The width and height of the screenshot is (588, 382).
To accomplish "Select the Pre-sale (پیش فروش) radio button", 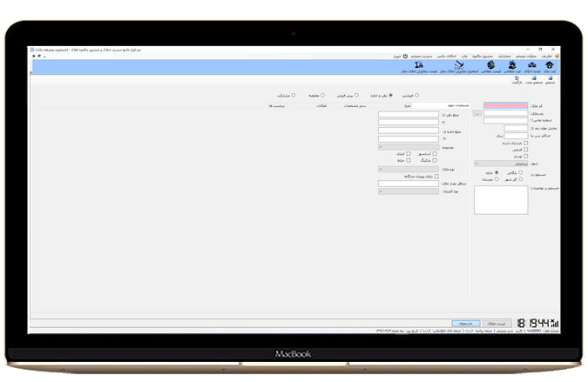I will (356, 96).
